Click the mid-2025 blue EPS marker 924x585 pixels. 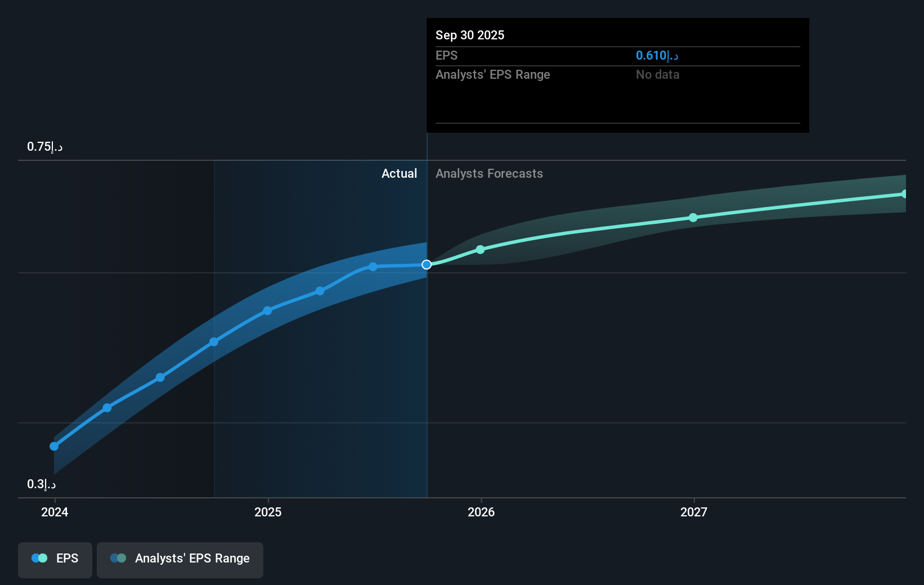[319, 291]
